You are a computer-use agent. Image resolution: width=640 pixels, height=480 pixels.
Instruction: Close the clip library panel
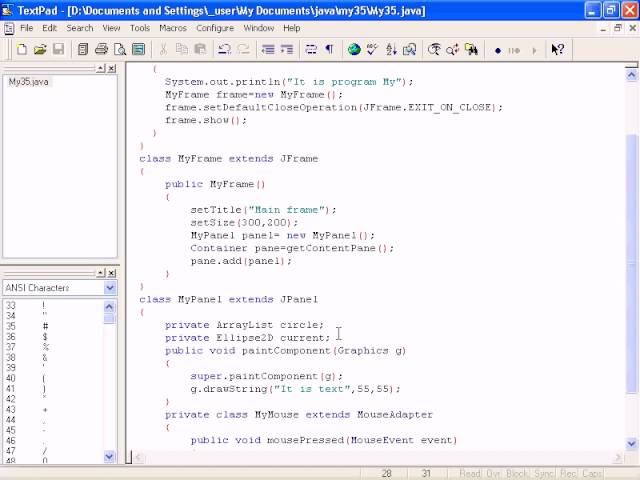point(111,273)
